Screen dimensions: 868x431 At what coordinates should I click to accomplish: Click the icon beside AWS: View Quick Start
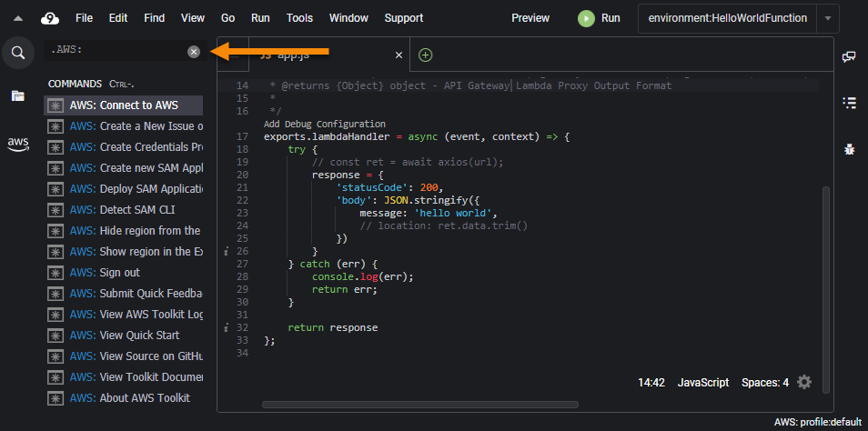(x=55, y=336)
